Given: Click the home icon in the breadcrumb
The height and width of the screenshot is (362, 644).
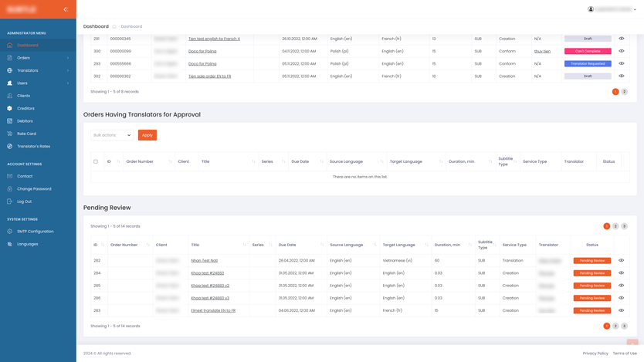Looking at the screenshot, I should point(114,27).
